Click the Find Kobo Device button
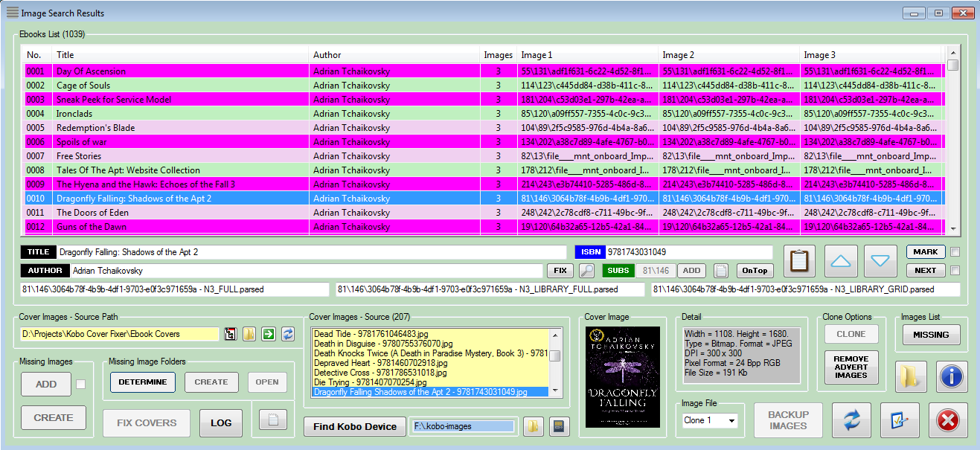 point(354,426)
